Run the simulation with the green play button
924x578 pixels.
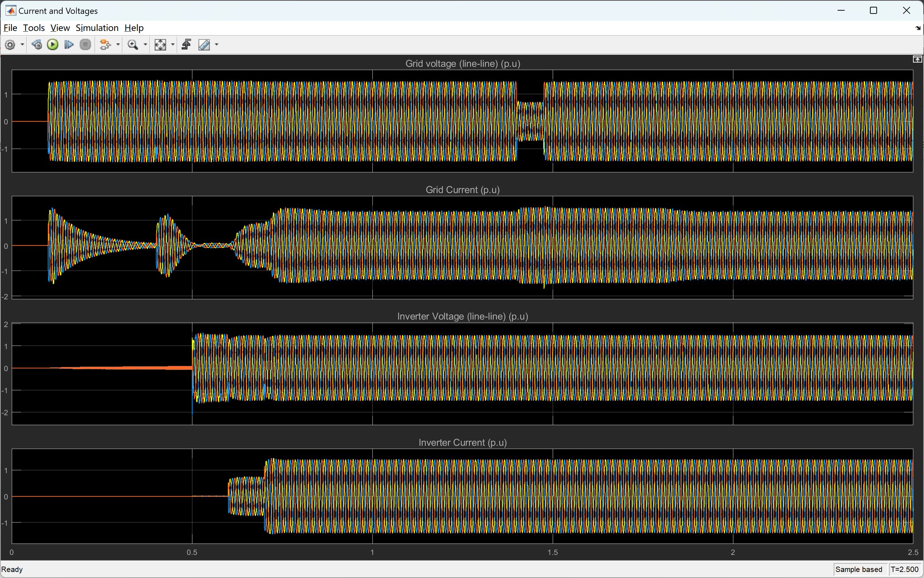(x=53, y=45)
